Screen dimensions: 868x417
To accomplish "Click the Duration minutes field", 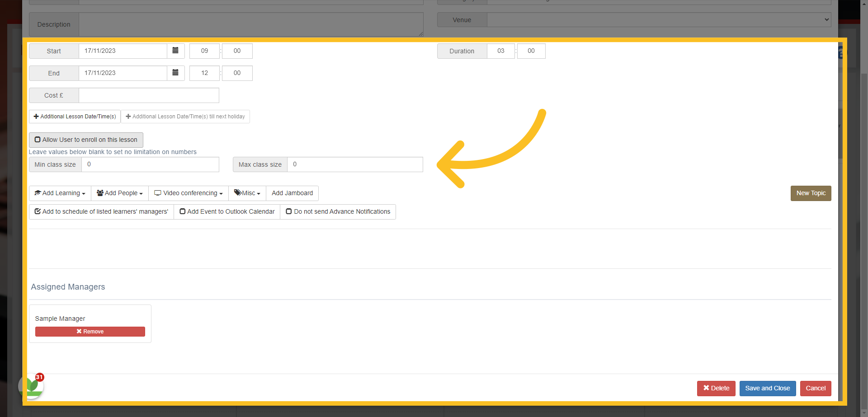I will coord(531,51).
